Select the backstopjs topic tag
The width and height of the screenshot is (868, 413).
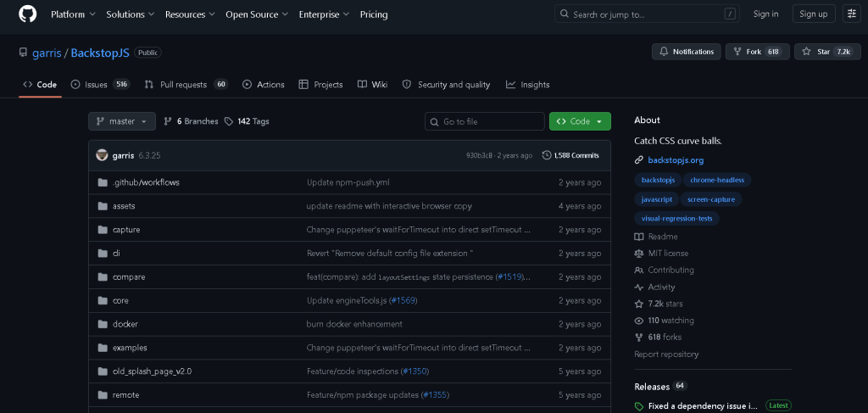(658, 180)
